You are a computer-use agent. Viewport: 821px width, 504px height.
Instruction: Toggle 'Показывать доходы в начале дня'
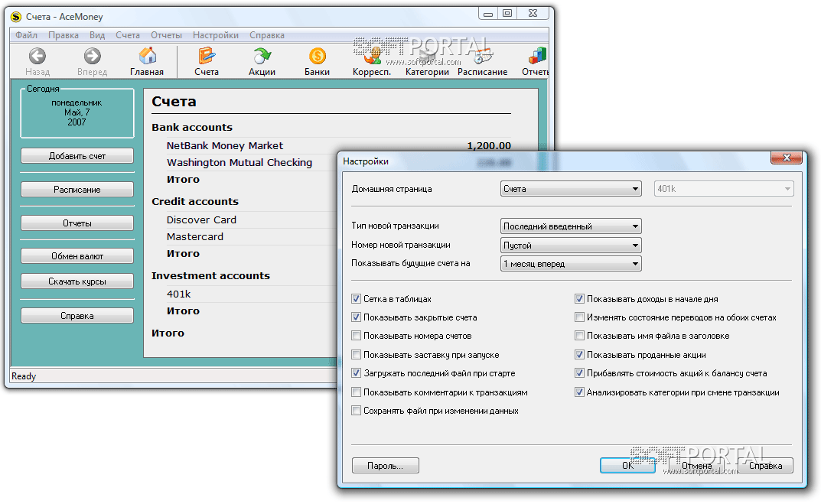click(579, 299)
